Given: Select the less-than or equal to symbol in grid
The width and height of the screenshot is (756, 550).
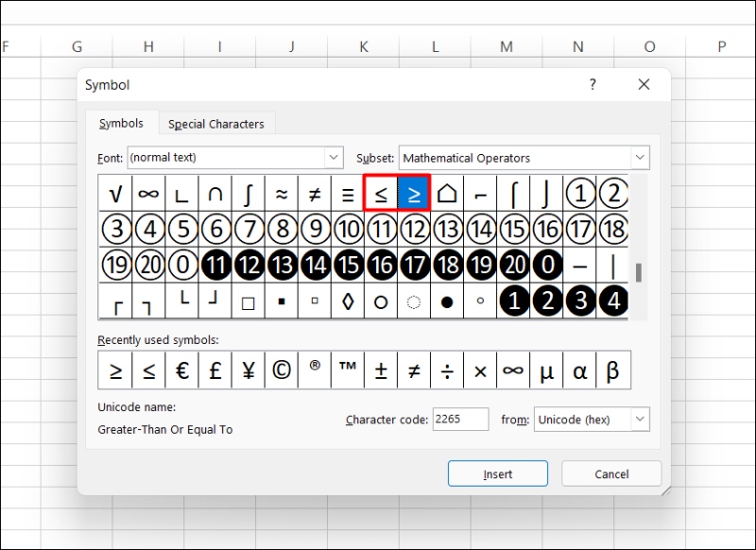Looking at the screenshot, I should [x=381, y=193].
